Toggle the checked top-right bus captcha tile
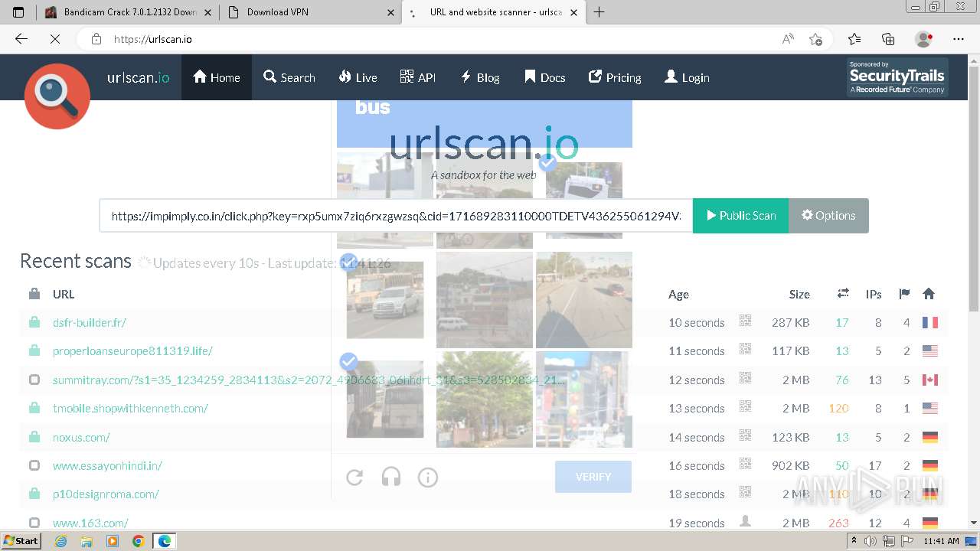Viewport: 980px width, 551px height. (583, 200)
